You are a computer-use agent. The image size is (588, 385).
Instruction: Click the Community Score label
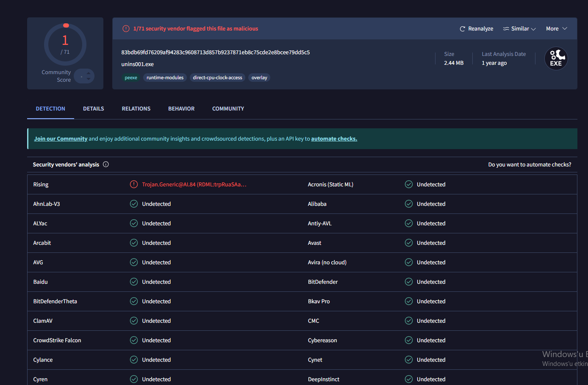coord(56,76)
